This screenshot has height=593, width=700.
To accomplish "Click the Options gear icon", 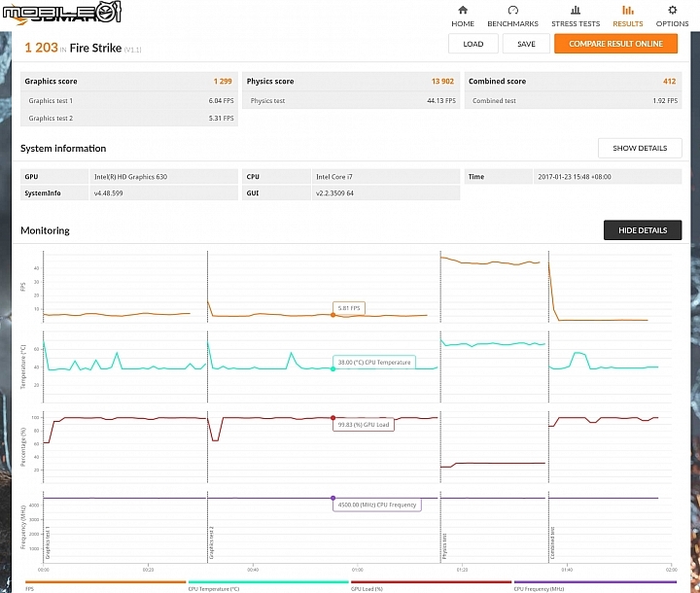I will [x=673, y=10].
